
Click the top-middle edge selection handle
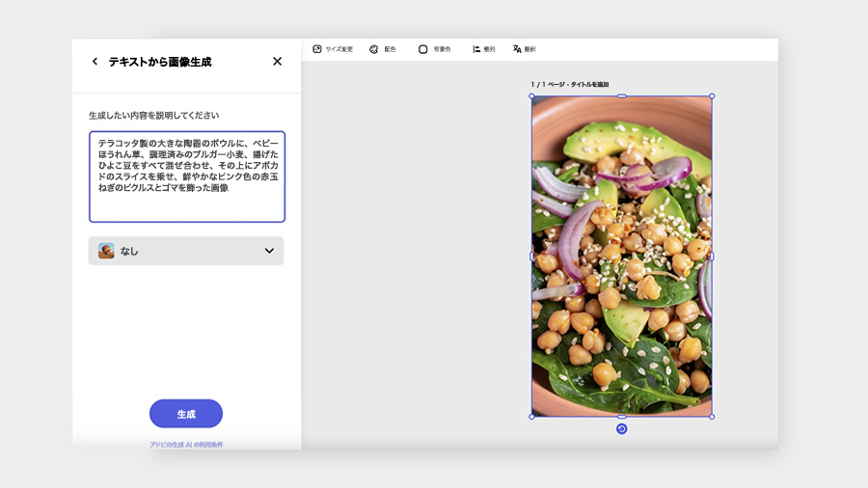pyautogui.click(x=622, y=96)
